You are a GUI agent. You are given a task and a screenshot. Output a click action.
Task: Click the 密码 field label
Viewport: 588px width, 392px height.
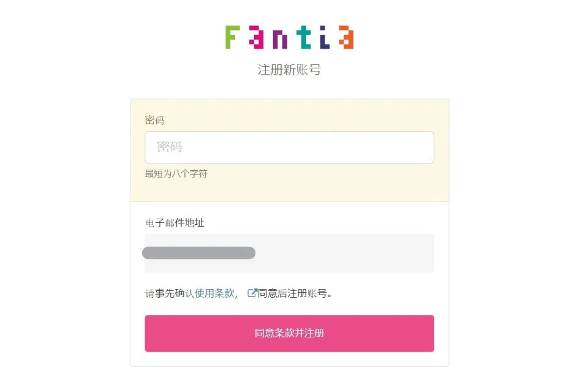click(x=154, y=120)
